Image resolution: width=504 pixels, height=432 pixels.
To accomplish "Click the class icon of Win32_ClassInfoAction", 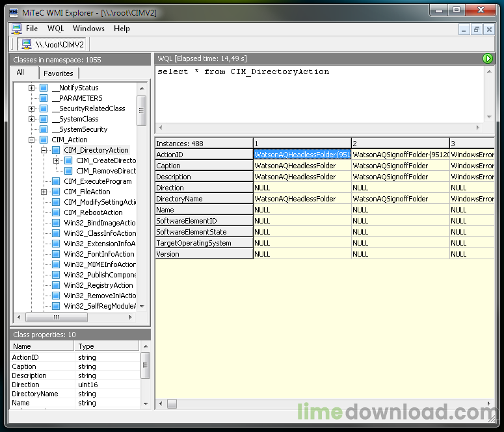I will (x=56, y=233).
